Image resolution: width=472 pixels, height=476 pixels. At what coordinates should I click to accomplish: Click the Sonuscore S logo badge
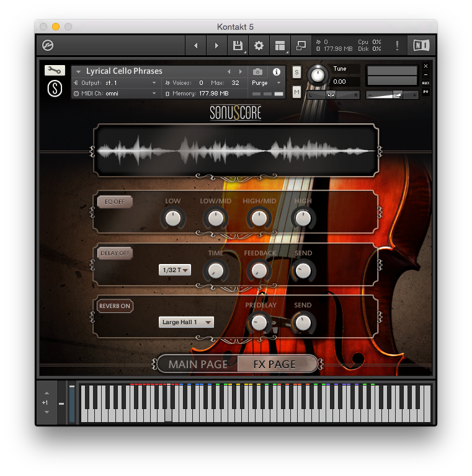[55, 89]
